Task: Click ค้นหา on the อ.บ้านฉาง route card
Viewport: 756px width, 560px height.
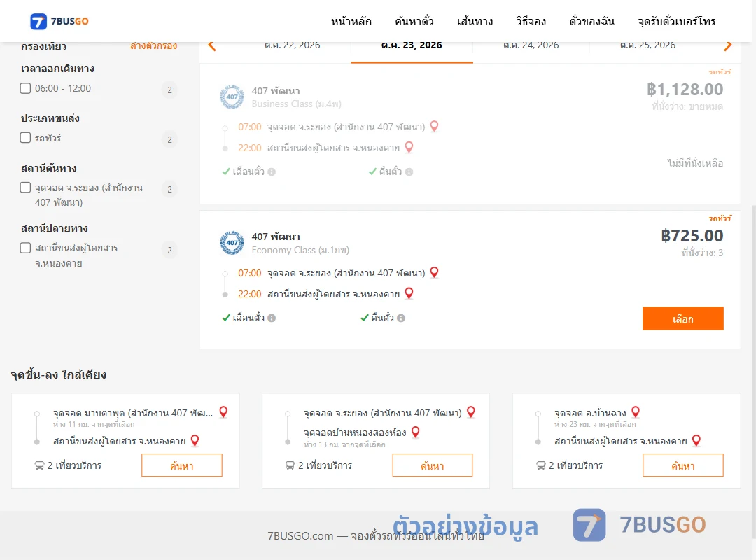Action: click(682, 465)
